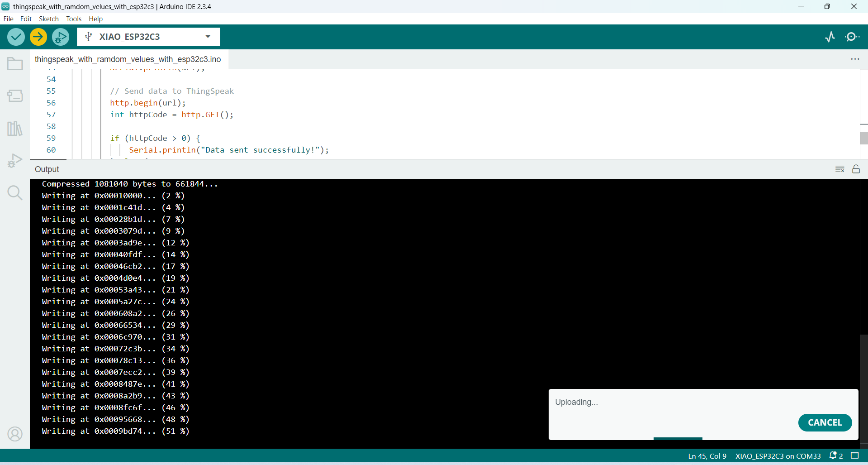The image size is (868, 465).
Task: Click the 'Compressed 1081040 bytes' output line
Action: (130, 184)
